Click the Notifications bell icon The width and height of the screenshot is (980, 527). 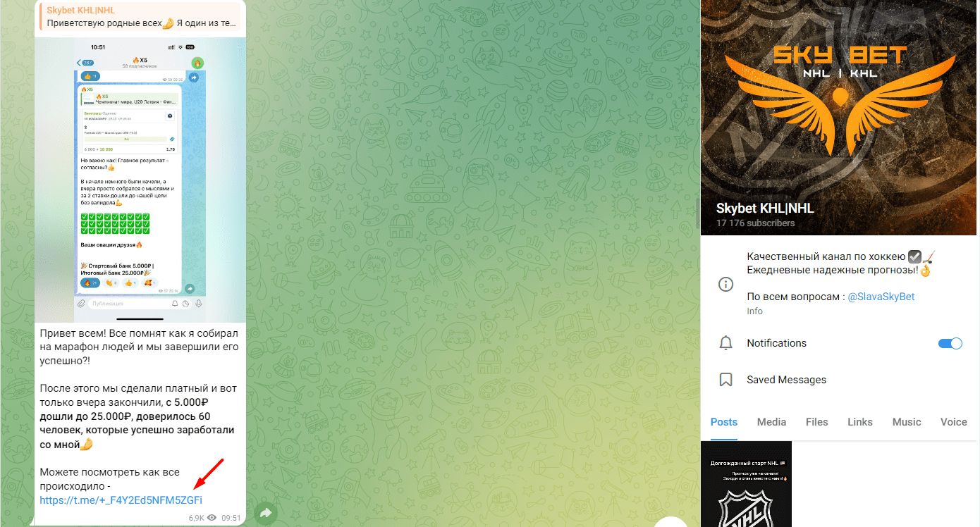[725, 343]
